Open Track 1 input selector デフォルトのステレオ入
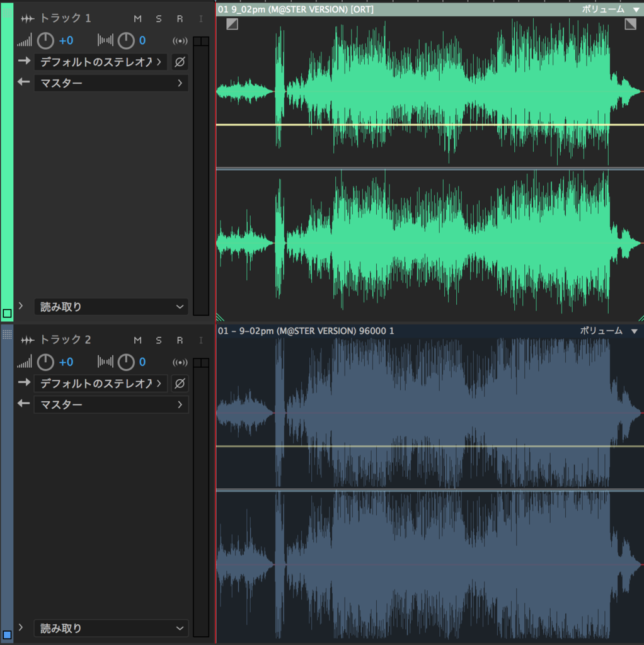Image resolution: width=644 pixels, height=645 pixels. [101, 62]
